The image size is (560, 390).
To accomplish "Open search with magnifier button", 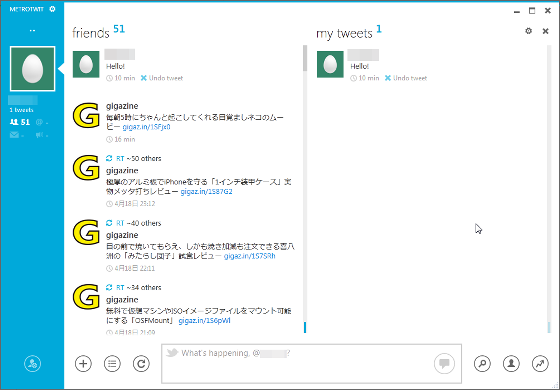I will click(x=482, y=364).
